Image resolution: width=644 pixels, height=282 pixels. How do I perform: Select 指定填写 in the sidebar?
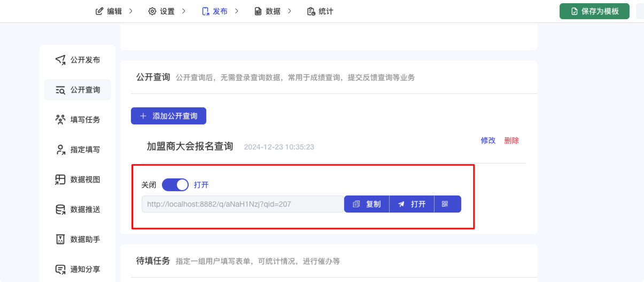(x=77, y=150)
